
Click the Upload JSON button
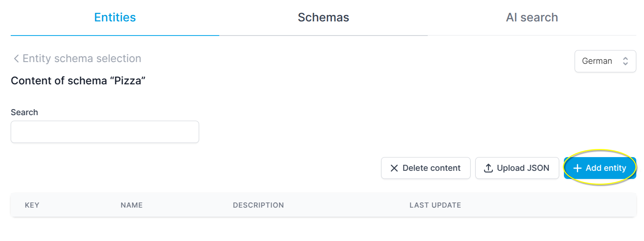517,168
